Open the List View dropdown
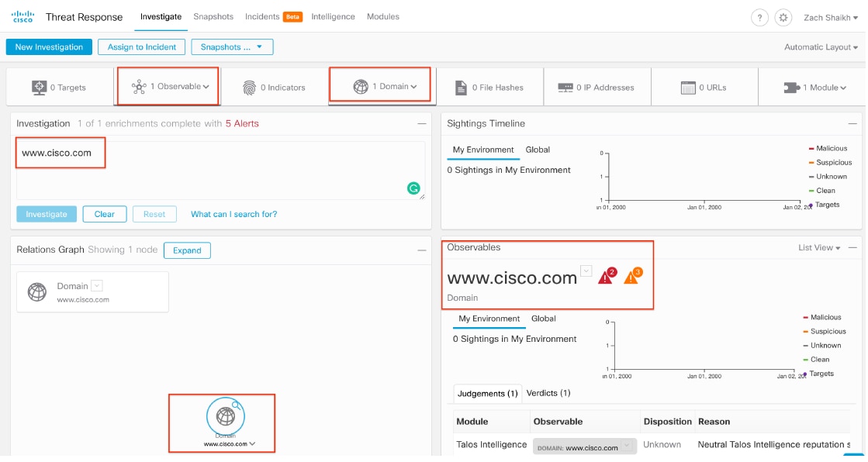868x462 pixels. click(x=818, y=248)
